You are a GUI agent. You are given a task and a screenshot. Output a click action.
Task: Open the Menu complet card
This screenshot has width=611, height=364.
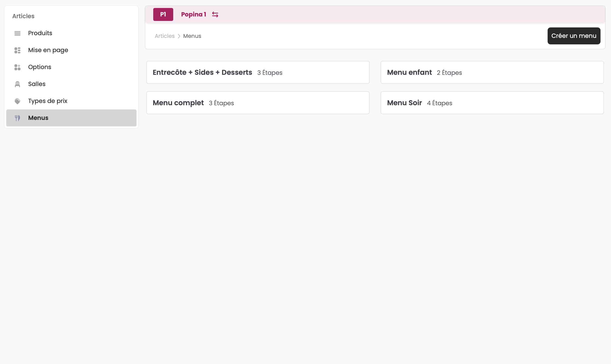[258, 103]
